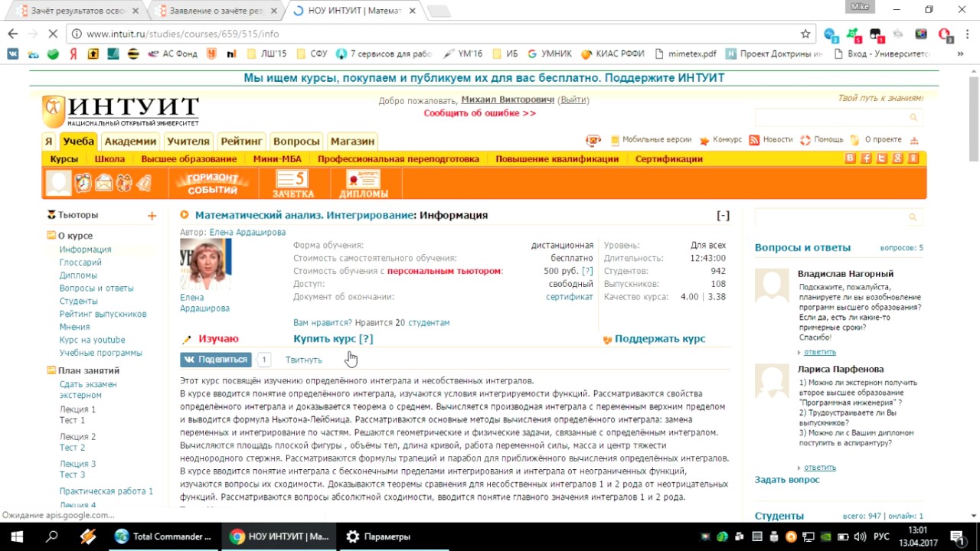Click plus icon next to Тьюторы

tap(152, 216)
